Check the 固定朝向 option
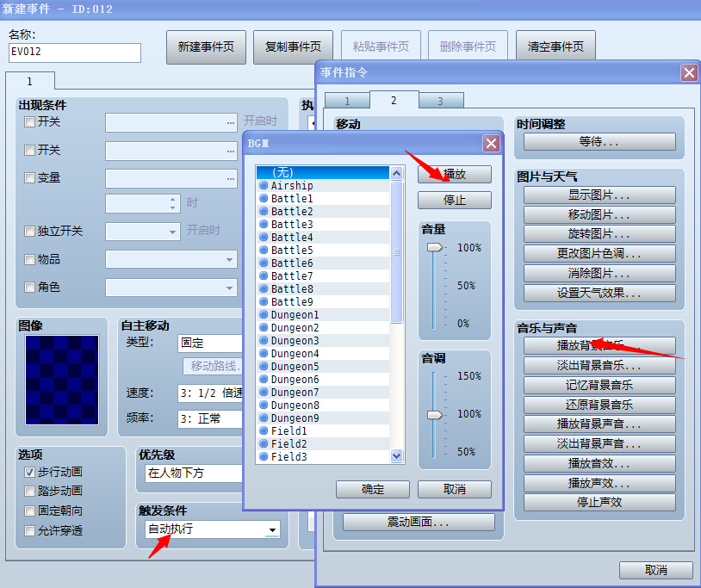The width and height of the screenshot is (701, 588). pos(29,511)
